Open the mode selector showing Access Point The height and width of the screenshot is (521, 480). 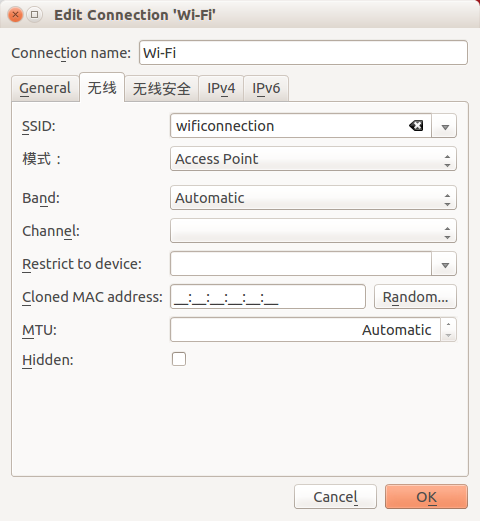313,159
